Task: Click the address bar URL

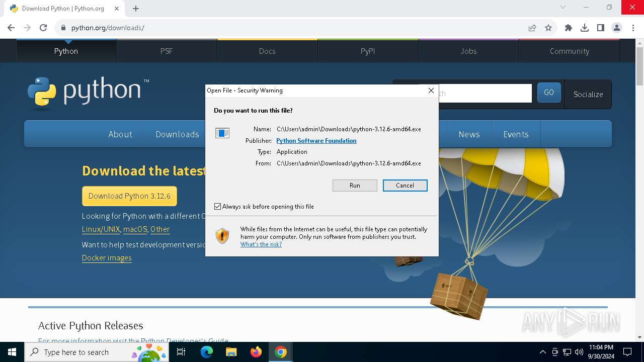Action: (108, 28)
